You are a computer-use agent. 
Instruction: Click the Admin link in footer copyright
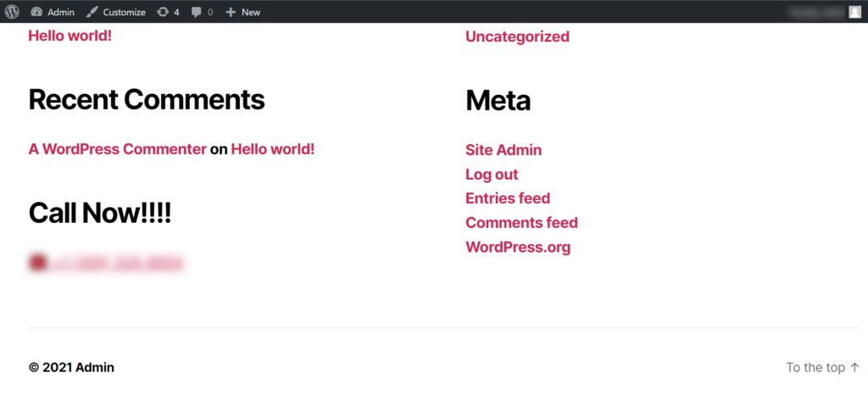point(95,367)
